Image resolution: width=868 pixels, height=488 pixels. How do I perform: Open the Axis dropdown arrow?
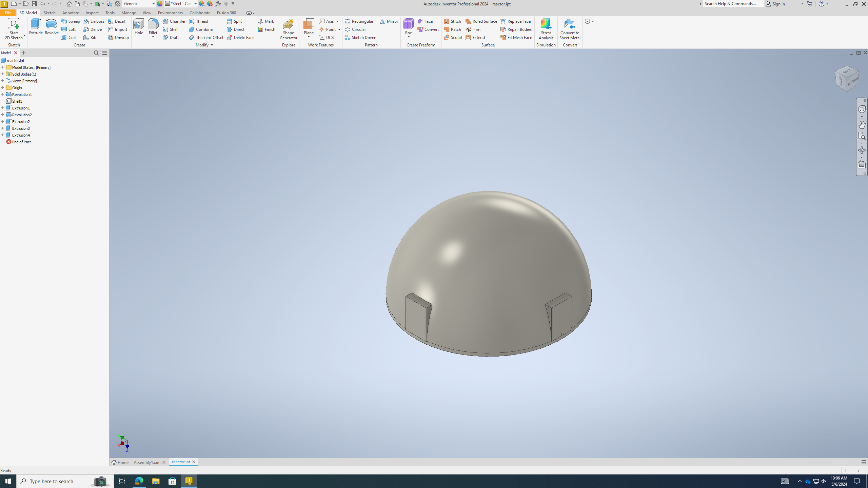[337, 21]
